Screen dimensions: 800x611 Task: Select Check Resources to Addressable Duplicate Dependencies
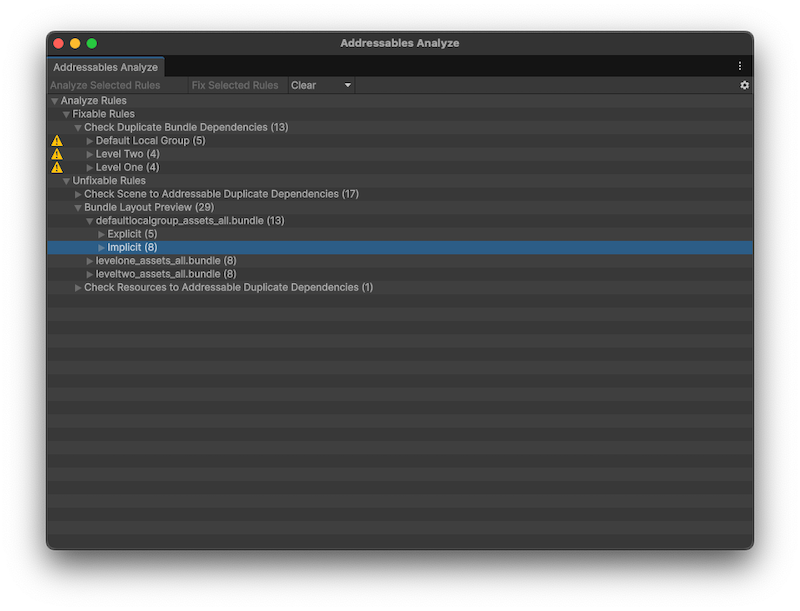coord(228,287)
